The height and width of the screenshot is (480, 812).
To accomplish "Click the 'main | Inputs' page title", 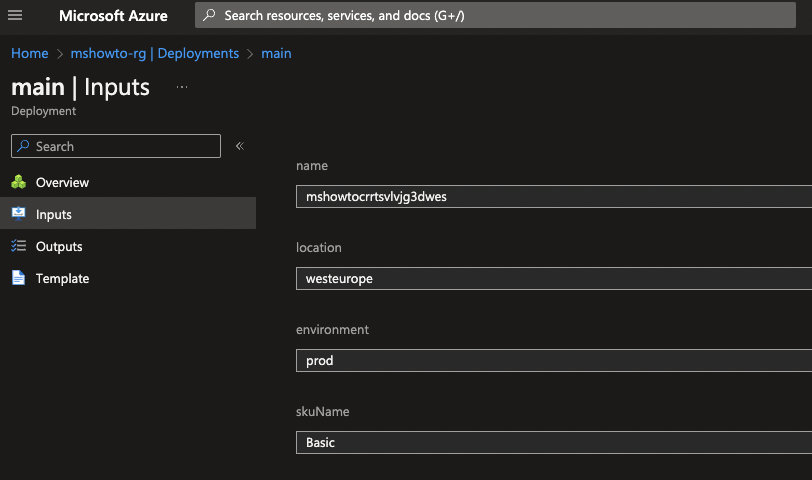I will pos(80,87).
